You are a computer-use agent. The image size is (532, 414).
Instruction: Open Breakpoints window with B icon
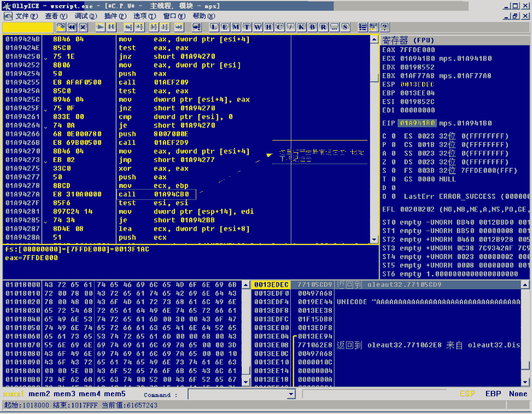point(312,27)
